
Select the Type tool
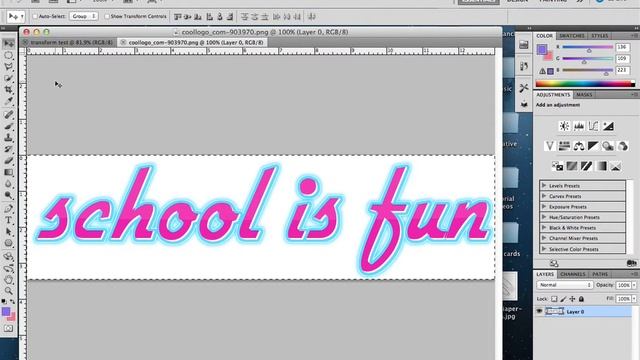pos(9,220)
